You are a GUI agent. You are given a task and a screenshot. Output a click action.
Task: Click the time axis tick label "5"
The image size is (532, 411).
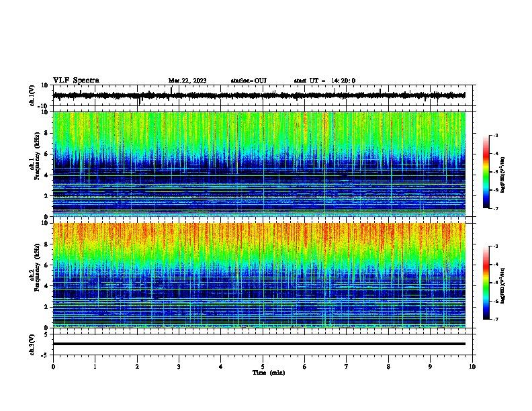pyautogui.click(x=263, y=367)
